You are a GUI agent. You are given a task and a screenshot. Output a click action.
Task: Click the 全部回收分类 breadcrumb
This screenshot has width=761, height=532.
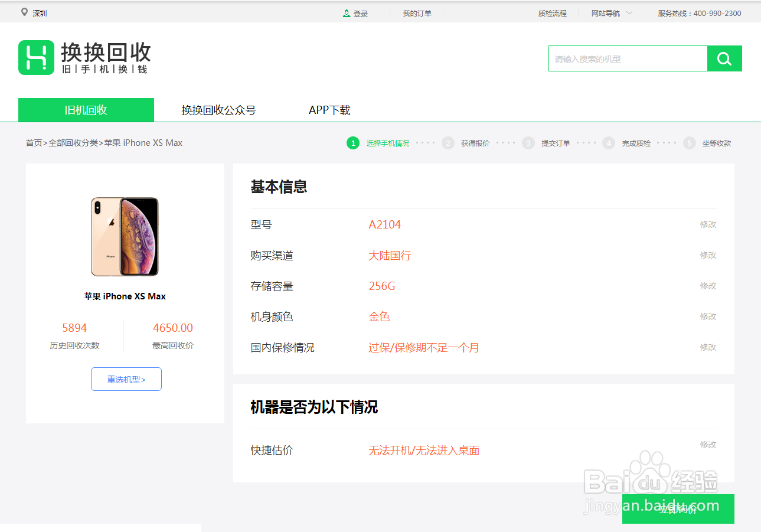tap(73, 143)
